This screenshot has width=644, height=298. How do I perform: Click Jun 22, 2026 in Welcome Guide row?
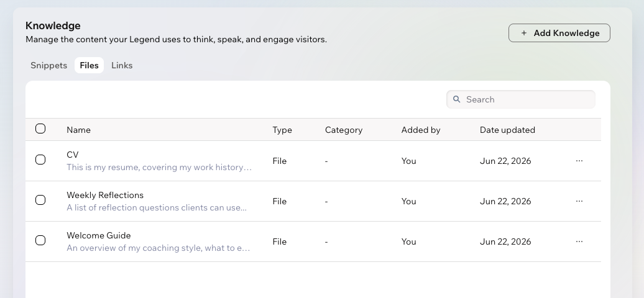[x=505, y=242]
